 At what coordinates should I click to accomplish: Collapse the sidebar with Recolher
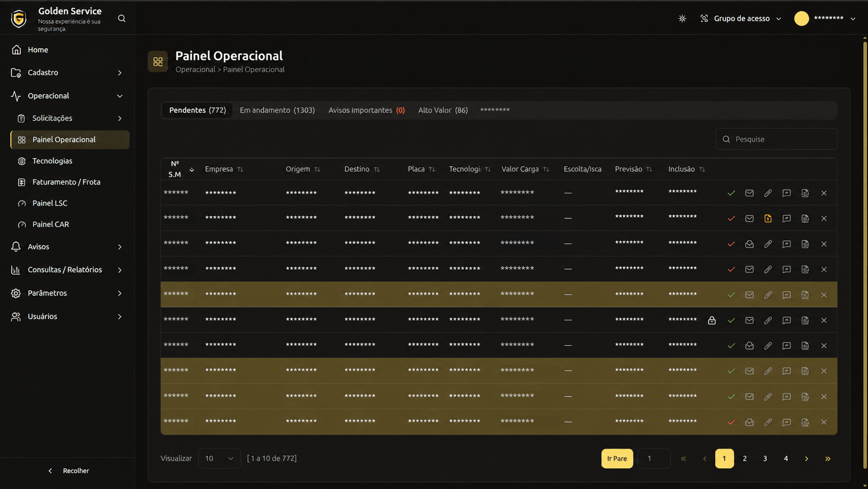[68, 471]
